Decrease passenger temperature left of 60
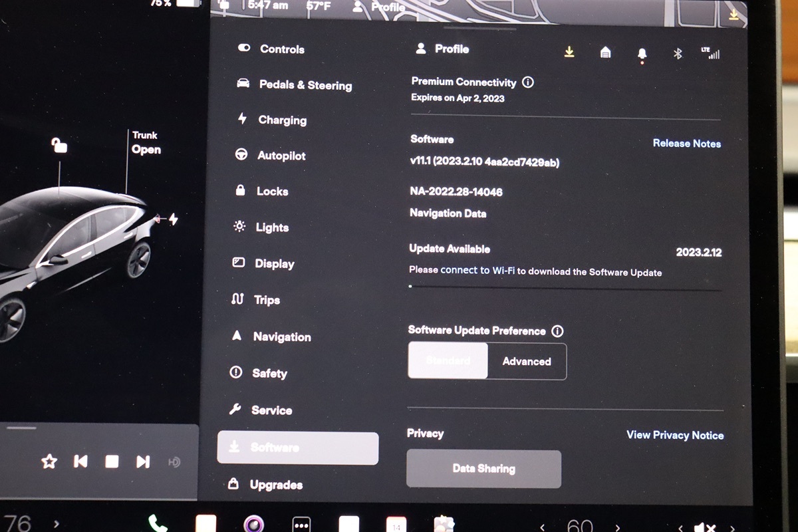 [x=542, y=527]
